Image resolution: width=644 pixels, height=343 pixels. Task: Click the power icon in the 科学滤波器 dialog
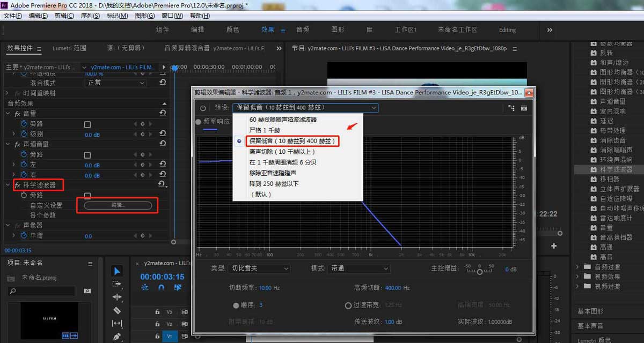pos(204,107)
